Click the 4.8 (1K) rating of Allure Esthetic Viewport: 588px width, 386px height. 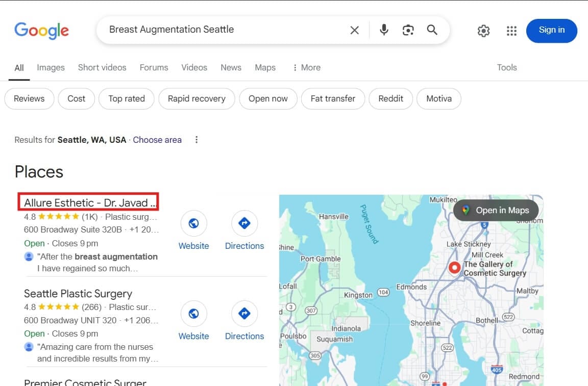(61, 217)
